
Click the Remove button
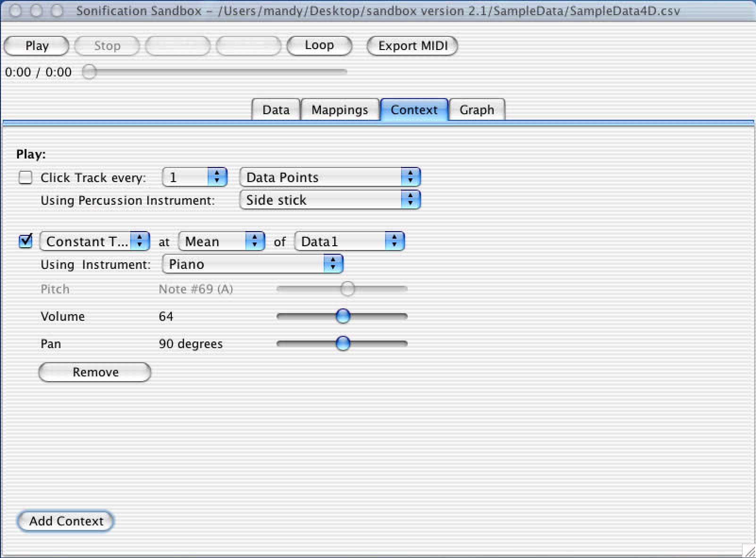click(x=95, y=372)
